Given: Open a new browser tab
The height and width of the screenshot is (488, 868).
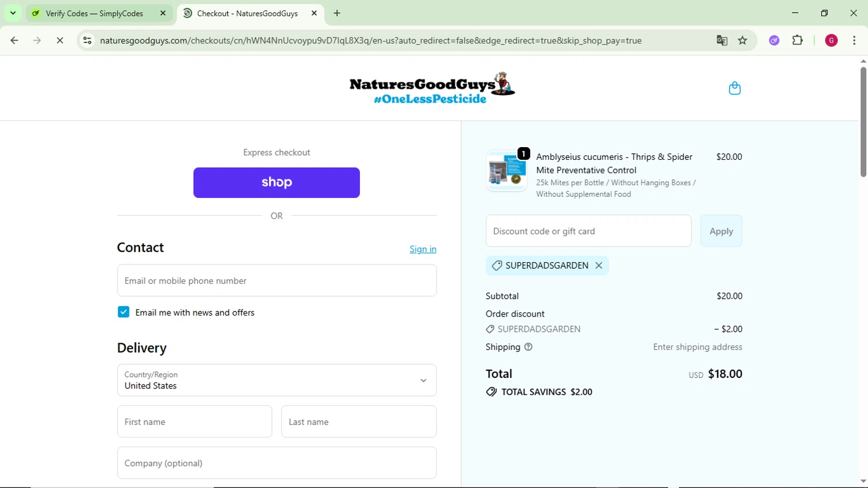Looking at the screenshot, I should point(337,13).
